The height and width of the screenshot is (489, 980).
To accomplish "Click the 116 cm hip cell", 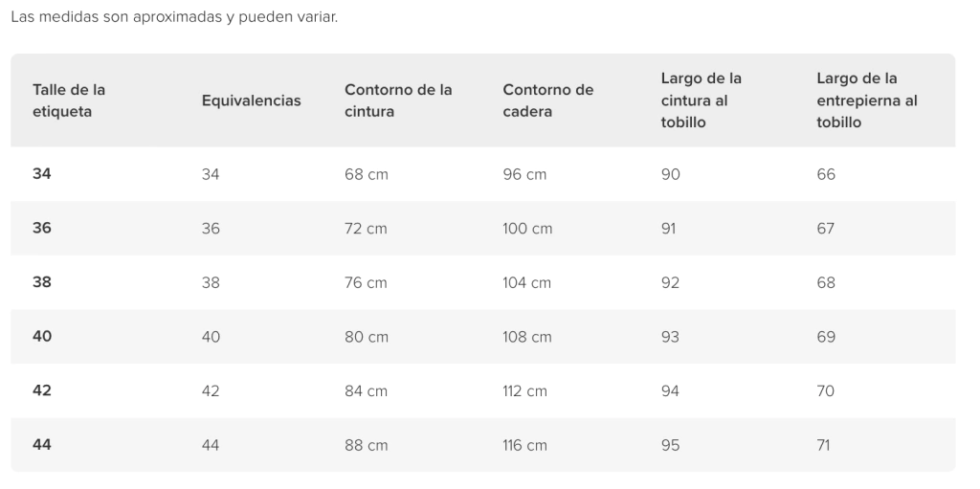I will 524,445.
